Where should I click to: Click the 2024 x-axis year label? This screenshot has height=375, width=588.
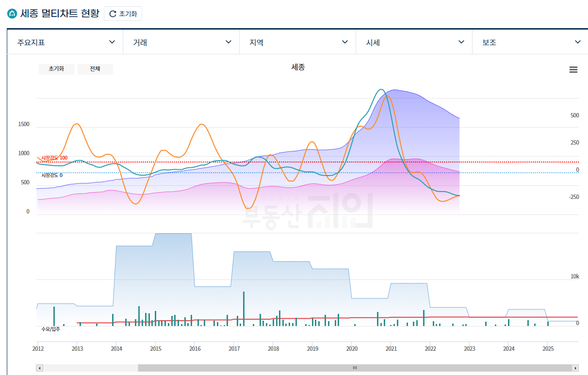point(509,348)
